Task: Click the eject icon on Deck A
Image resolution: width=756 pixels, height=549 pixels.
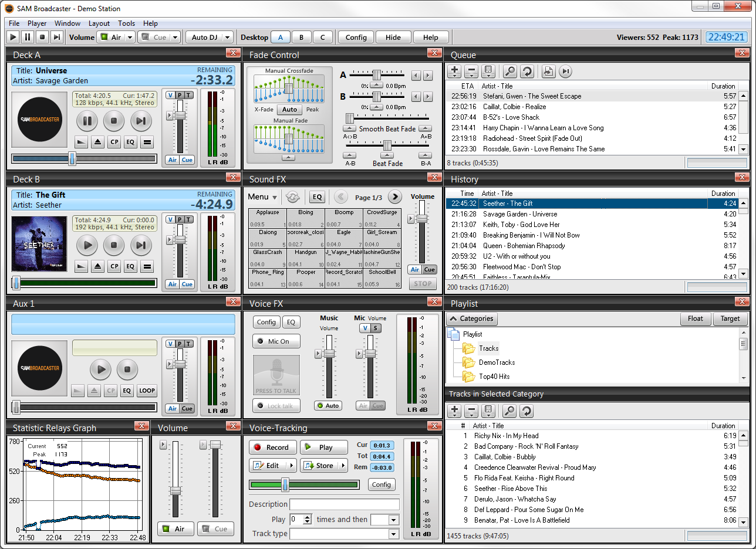Action: 98,142
